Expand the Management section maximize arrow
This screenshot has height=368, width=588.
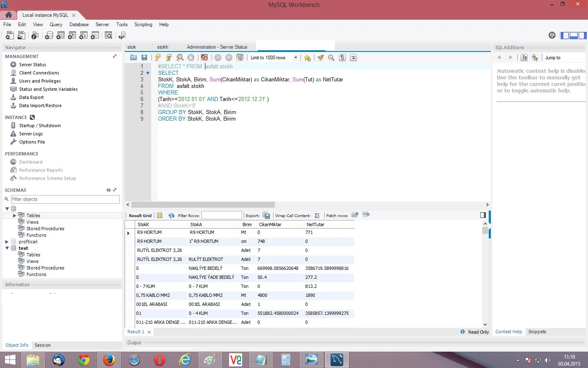click(115, 56)
